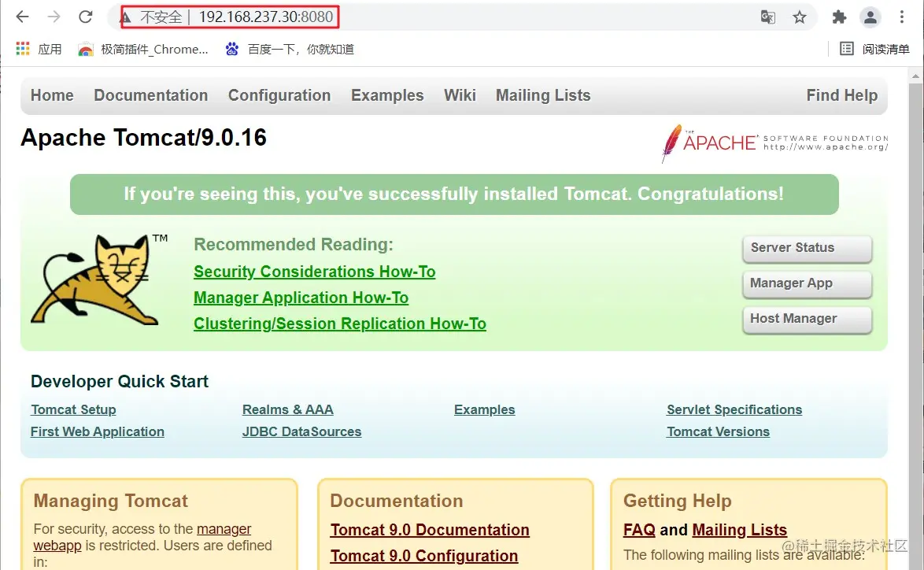924x570 pixels.
Task: Open the Examples nav item in top bar
Action: (x=387, y=95)
